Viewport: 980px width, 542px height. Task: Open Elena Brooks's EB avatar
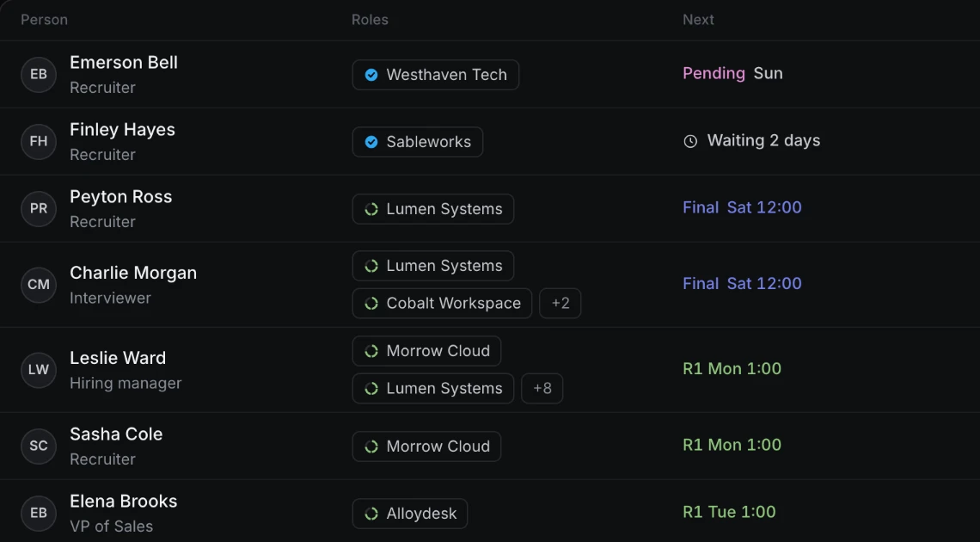[39, 513]
